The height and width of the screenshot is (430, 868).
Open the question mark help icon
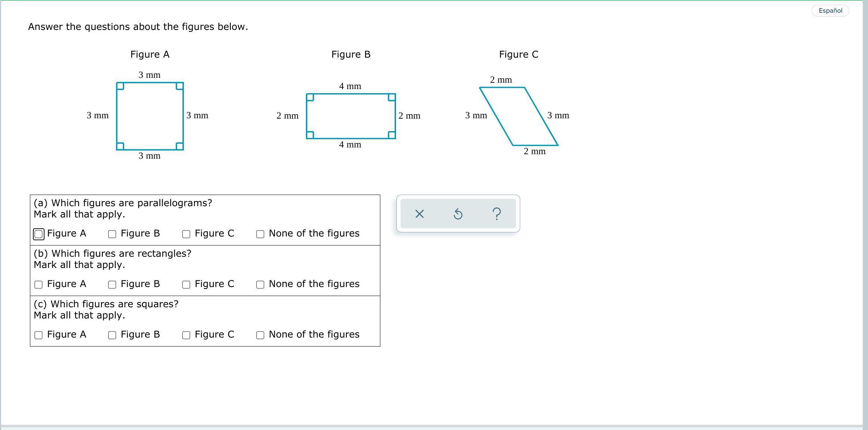point(497,214)
